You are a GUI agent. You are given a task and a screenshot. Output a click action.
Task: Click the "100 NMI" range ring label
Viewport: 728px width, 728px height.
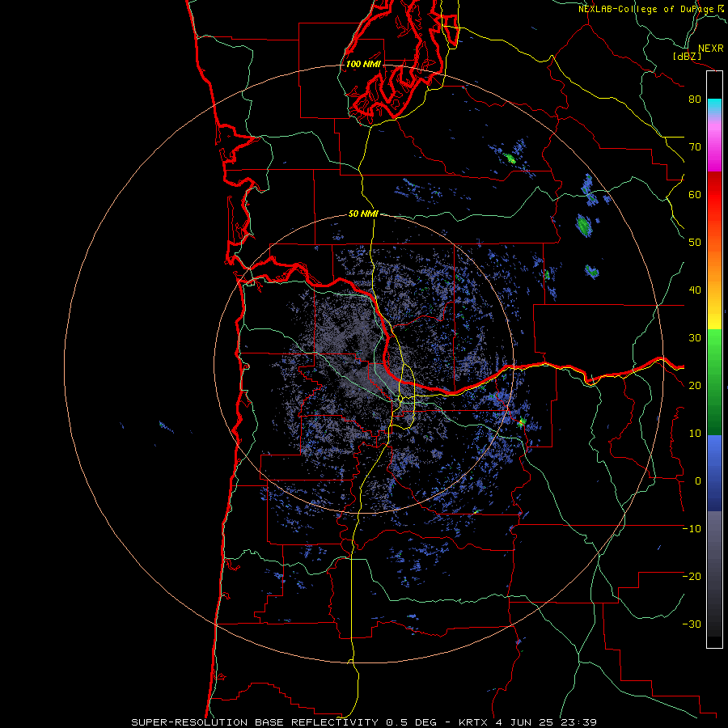(363, 64)
